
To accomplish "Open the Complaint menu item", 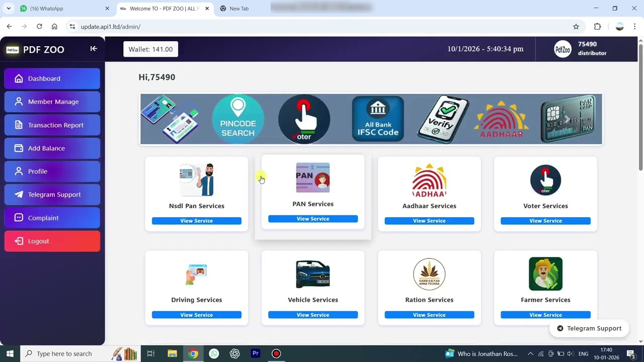I will point(52,218).
